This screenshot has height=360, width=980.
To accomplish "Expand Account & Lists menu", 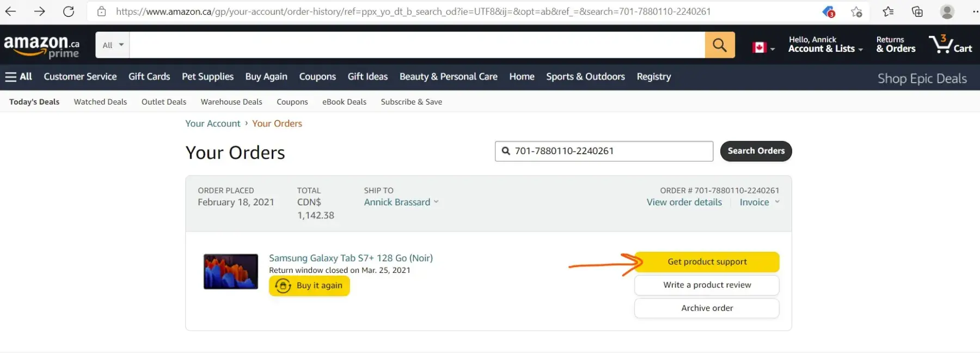I will 825,44.
